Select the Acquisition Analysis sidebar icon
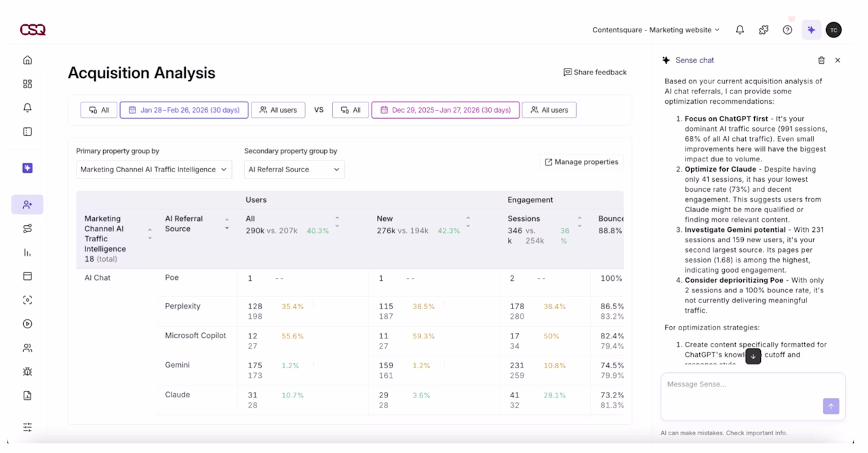The width and height of the screenshot is (868, 453). pos(27,204)
